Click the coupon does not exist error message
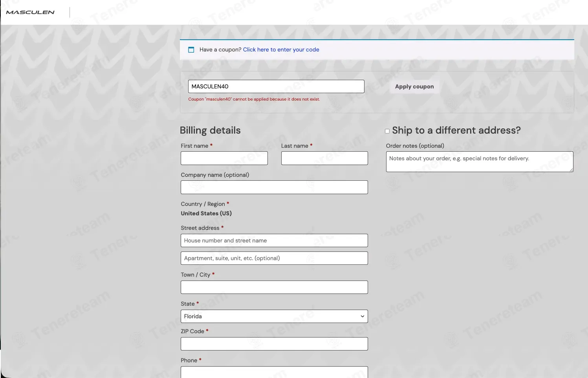Viewport: 588px width, 378px height. tap(254, 99)
